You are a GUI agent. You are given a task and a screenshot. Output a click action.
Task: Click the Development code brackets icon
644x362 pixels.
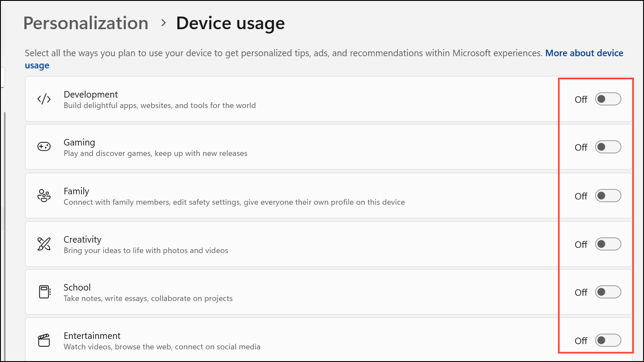(x=44, y=99)
